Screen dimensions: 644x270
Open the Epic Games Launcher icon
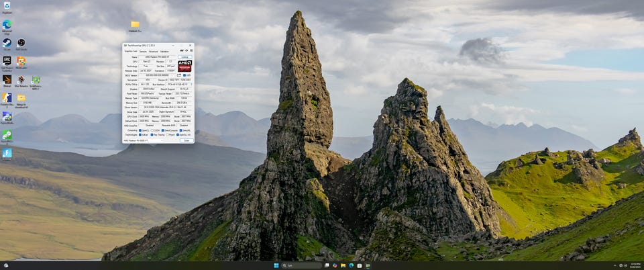[7, 61]
